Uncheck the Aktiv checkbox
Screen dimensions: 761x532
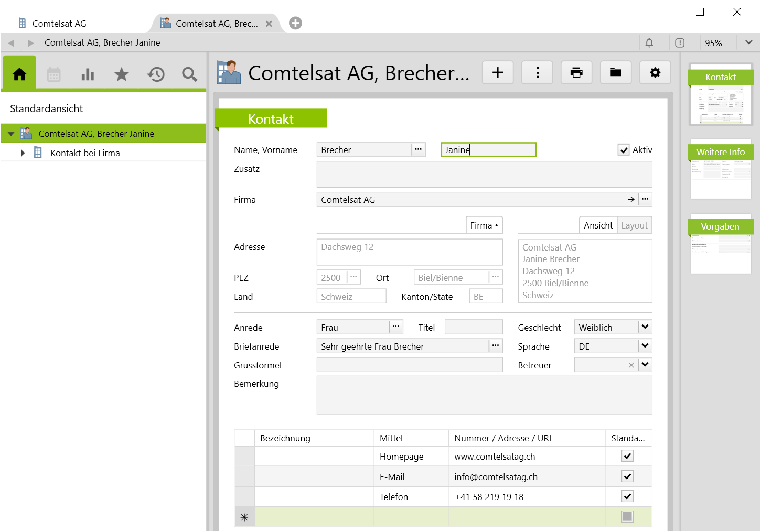[x=624, y=150]
